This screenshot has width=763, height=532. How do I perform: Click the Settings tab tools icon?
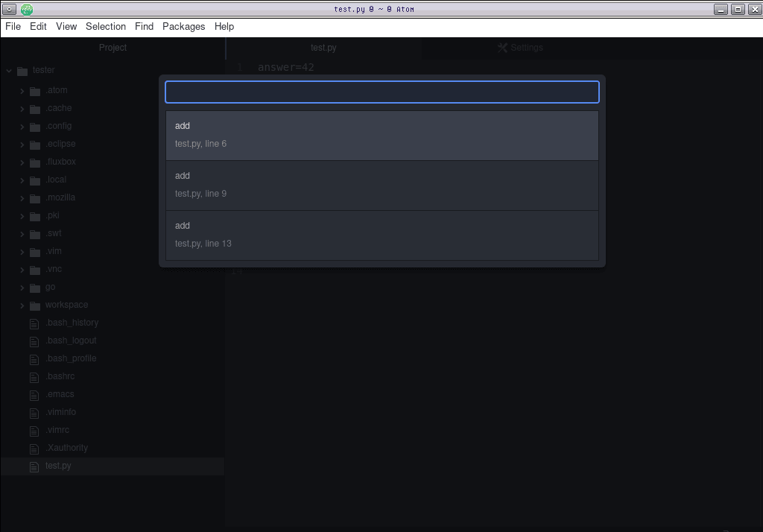click(x=502, y=48)
